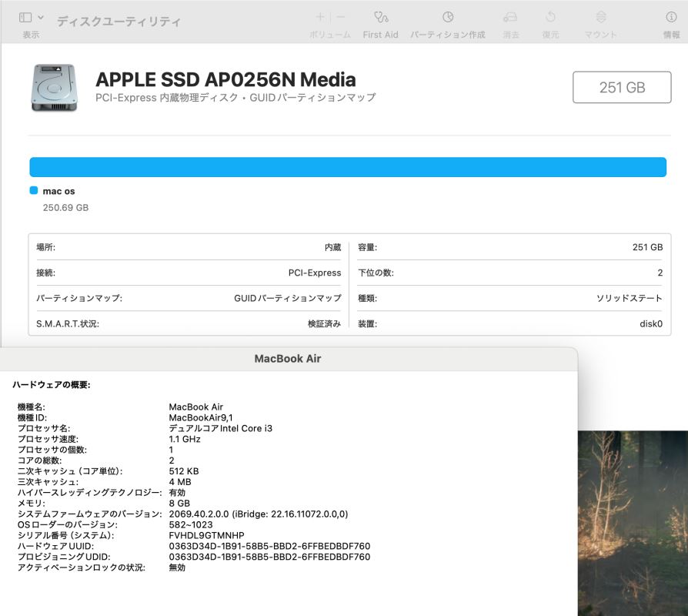
Task: Click the restore (復元) toolbar icon
Action: pyautogui.click(x=550, y=17)
